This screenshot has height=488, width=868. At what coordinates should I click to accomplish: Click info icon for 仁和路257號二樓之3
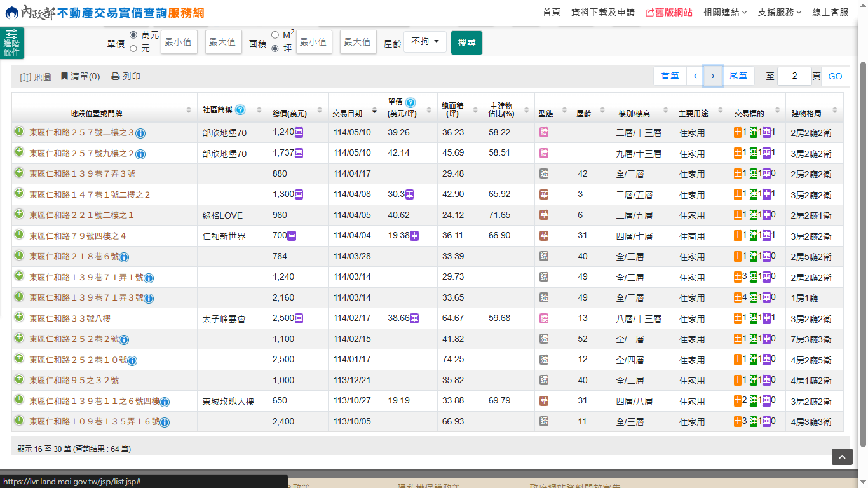tap(140, 133)
